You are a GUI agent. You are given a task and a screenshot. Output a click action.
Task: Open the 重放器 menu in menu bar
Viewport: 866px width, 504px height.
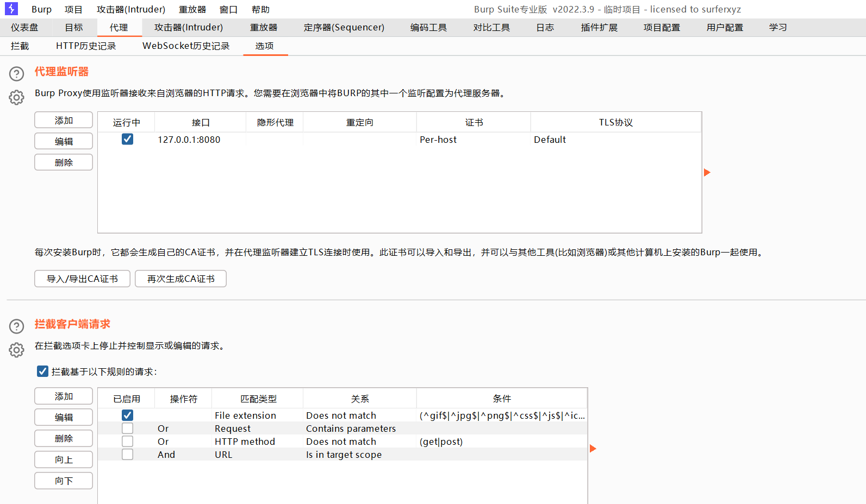click(x=192, y=9)
